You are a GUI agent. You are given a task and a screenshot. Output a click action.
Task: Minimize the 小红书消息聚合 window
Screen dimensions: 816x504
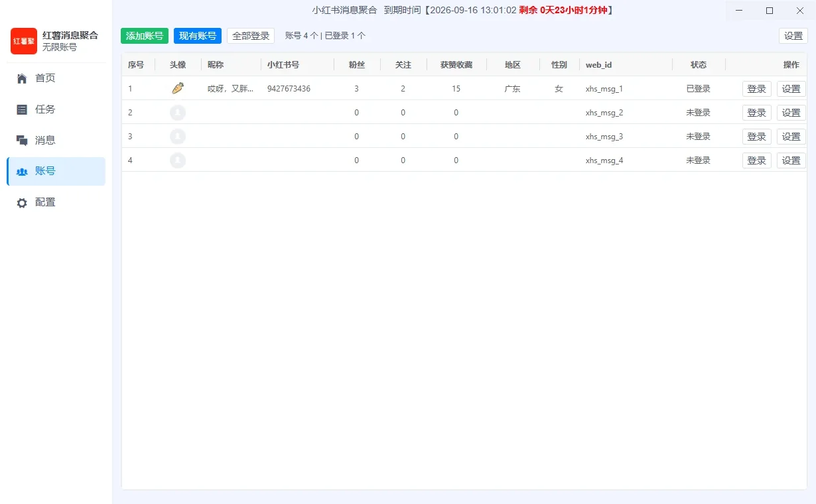point(739,11)
